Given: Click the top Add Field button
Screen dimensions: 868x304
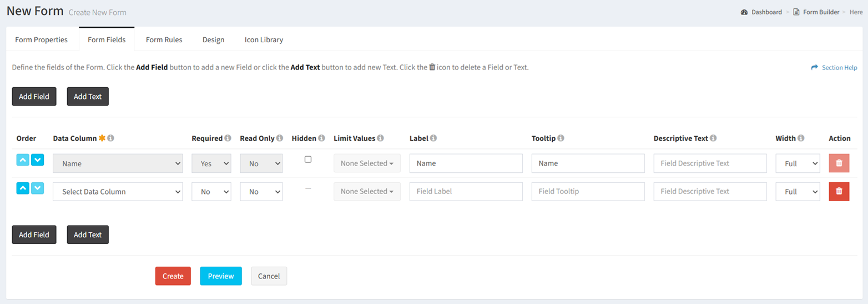Looking at the screenshot, I should pos(34,96).
